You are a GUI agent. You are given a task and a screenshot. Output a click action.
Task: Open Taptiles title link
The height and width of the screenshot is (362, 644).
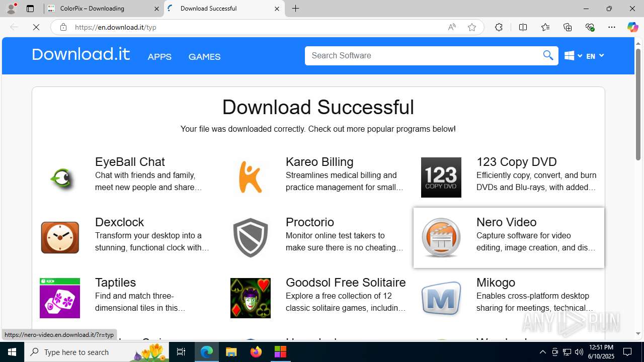(115, 282)
